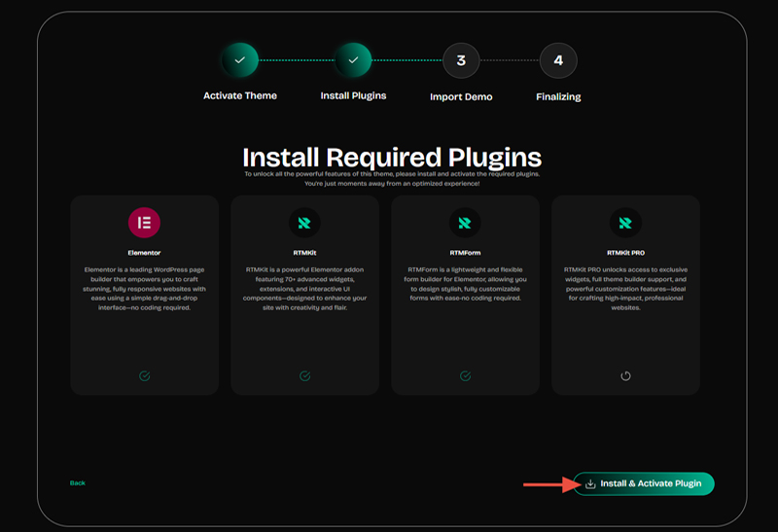Image resolution: width=778 pixels, height=532 pixels.
Task: Click the Install Required Plugins heading
Action: pos(392,158)
